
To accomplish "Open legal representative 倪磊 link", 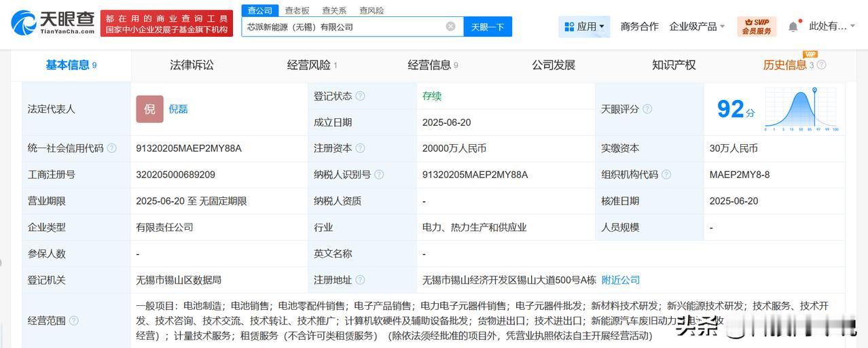I will point(179,109).
